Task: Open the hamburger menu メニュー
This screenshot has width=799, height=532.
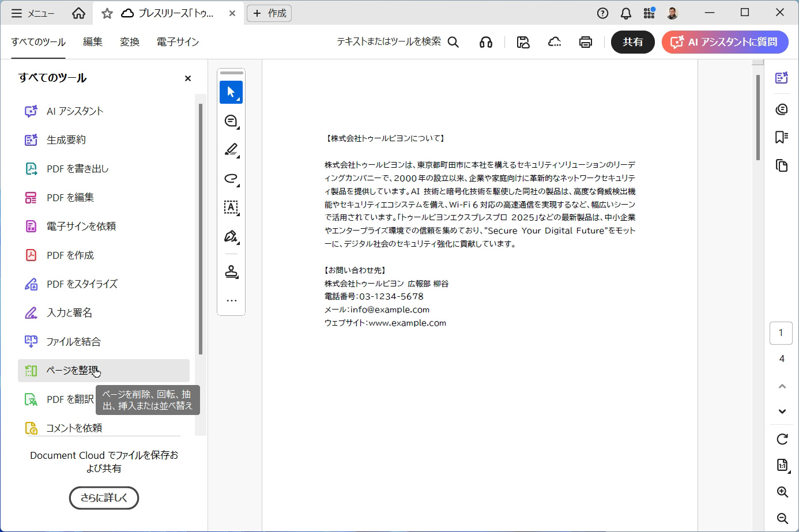Action: (33, 13)
